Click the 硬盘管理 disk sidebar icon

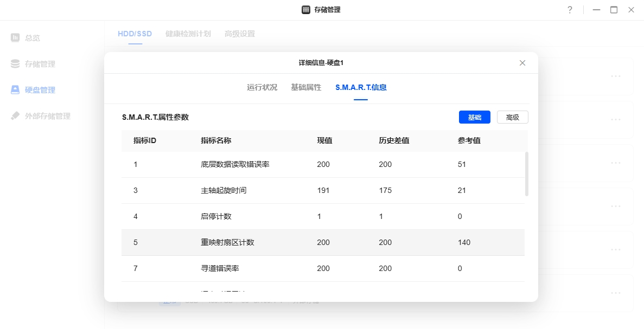(x=15, y=90)
